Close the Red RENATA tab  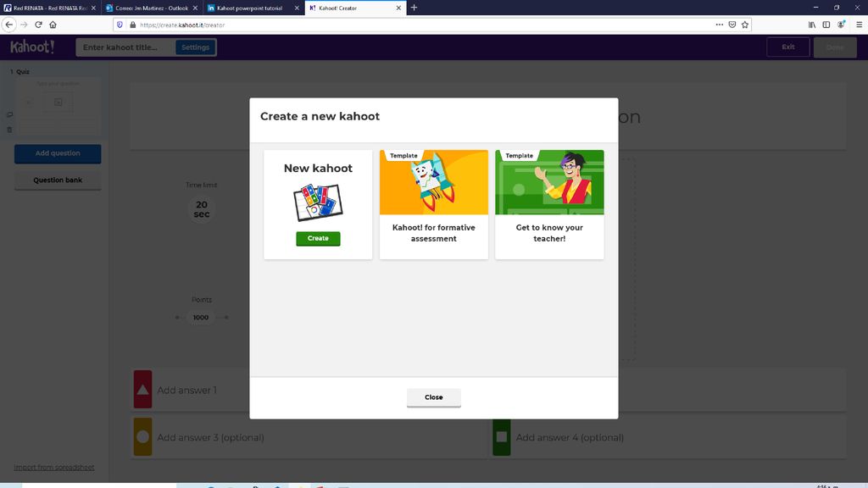click(93, 8)
